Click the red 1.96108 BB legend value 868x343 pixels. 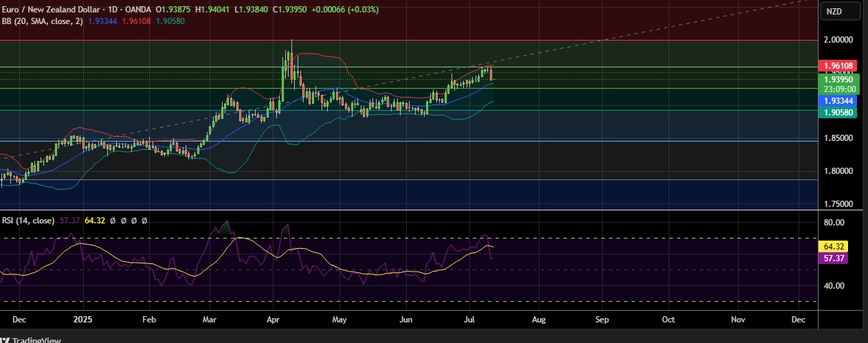point(136,21)
